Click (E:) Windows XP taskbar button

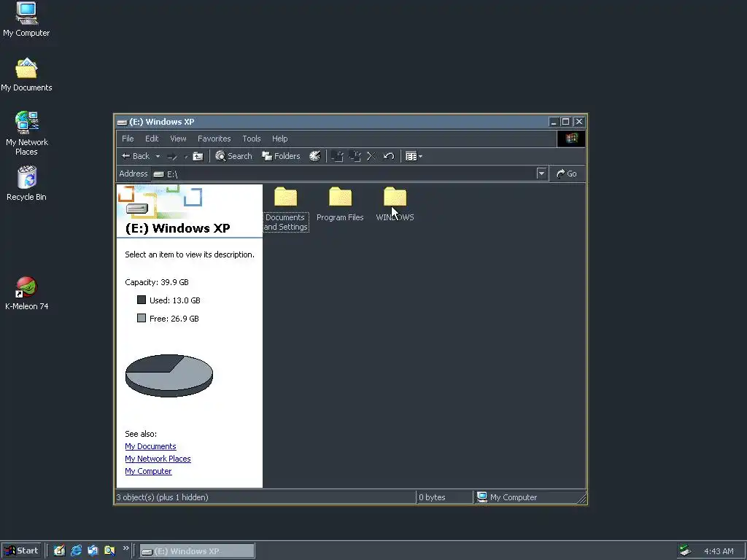tap(197, 551)
